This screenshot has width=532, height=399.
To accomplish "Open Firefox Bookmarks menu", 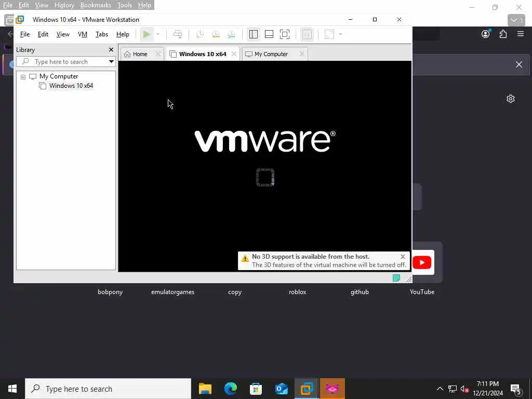I will click(x=96, y=5).
